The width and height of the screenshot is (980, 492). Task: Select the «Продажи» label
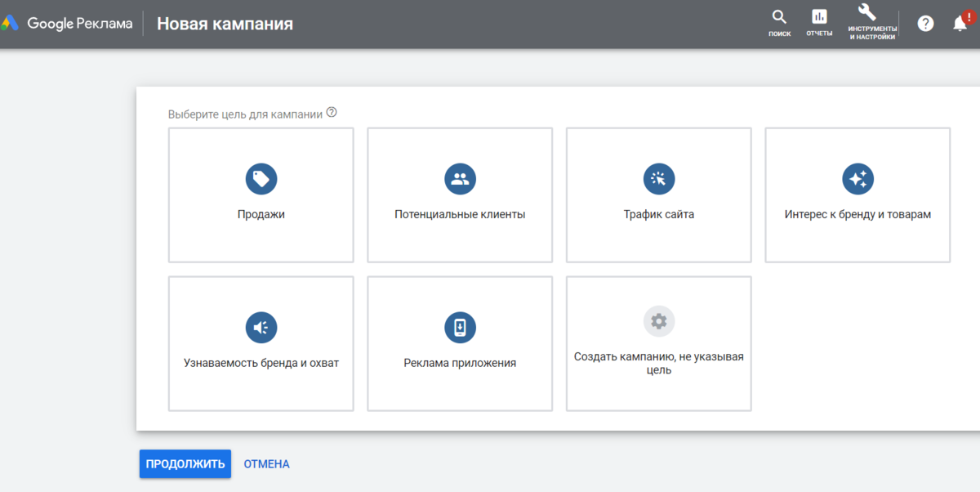tap(261, 215)
